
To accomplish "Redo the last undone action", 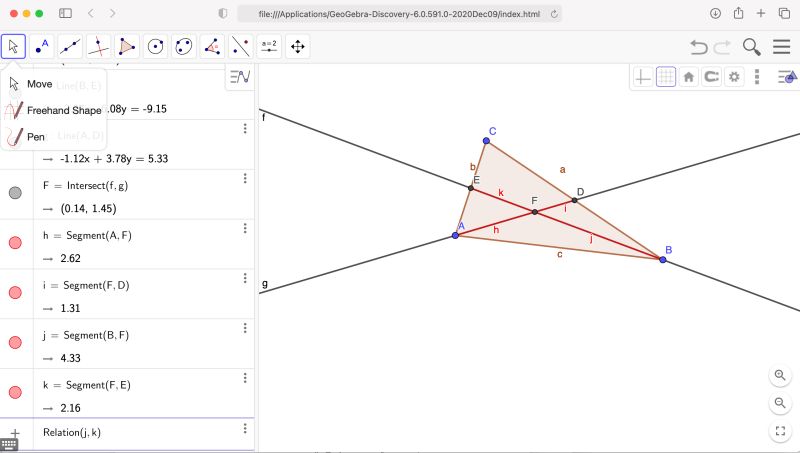I will [x=722, y=47].
